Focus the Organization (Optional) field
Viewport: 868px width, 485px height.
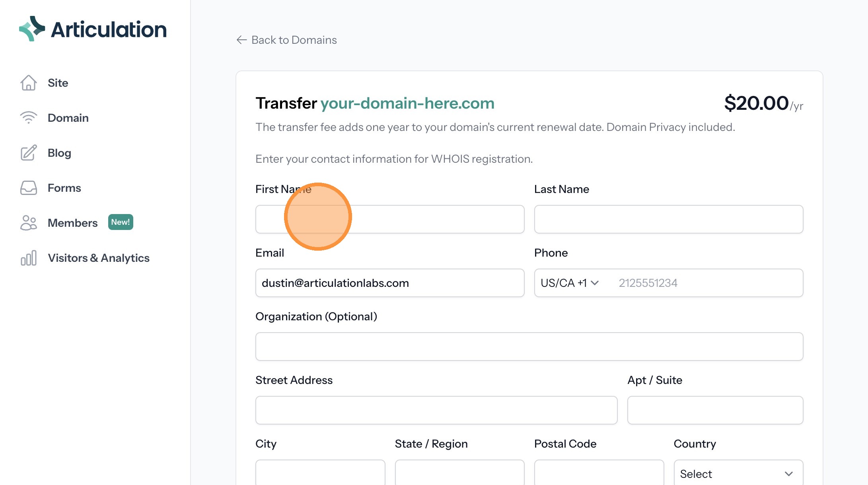pyautogui.click(x=529, y=347)
